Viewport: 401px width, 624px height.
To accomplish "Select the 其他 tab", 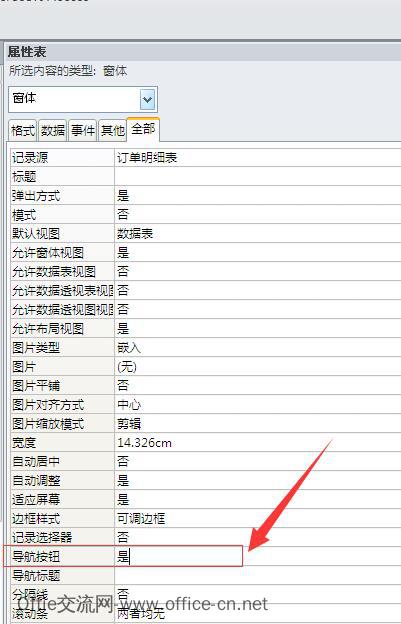I will pyautogui.click(x=112, y=130).
